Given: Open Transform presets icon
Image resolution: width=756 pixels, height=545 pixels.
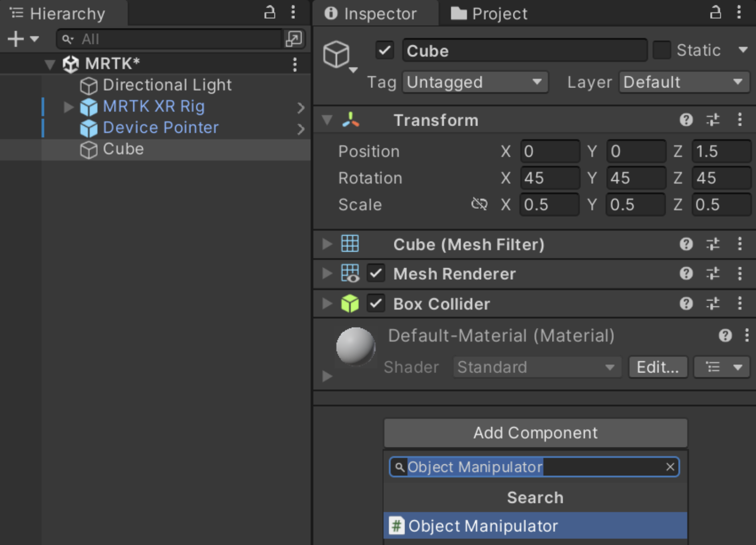Looking at the screenshot, I should click(x=713, y=120).
